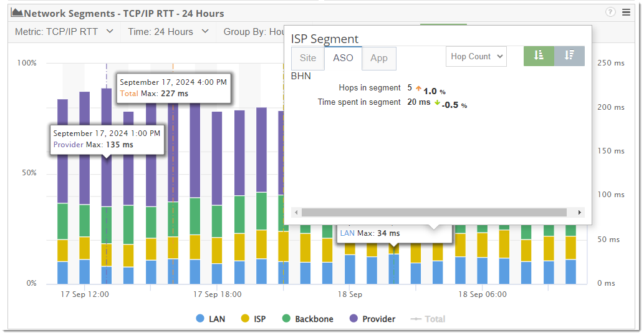Open the Time: 24 Hours dropdown
The width and height of the screenshot is (644, 335).
point(168,32)
